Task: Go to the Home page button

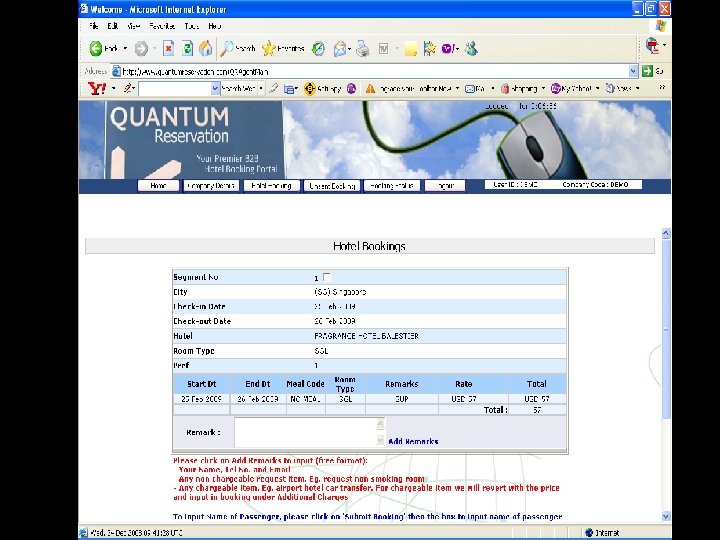Action: [158, 186]
